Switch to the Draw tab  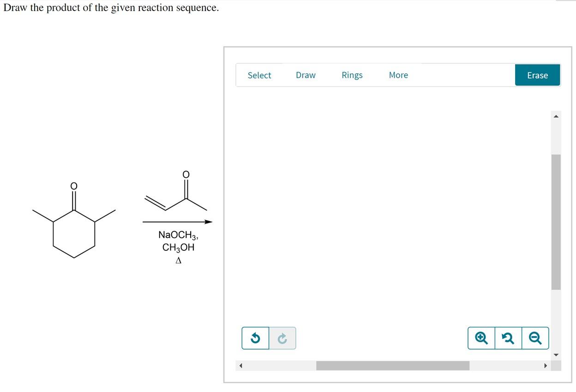306,75
